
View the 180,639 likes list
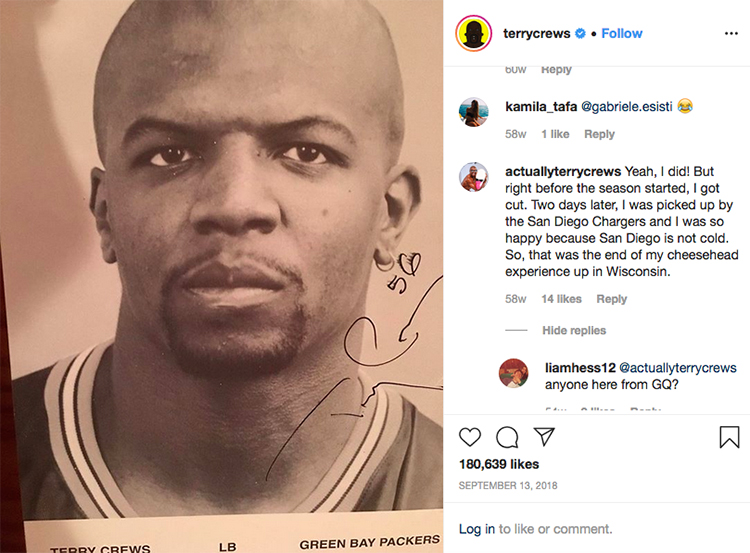[499, 464]
